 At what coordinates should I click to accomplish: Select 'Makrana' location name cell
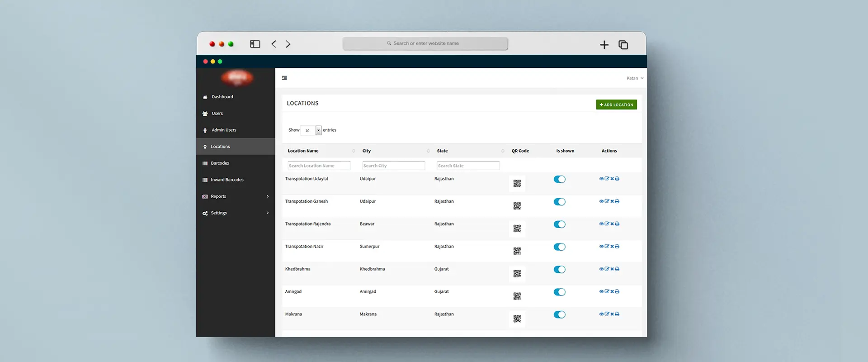coord(293,314)
